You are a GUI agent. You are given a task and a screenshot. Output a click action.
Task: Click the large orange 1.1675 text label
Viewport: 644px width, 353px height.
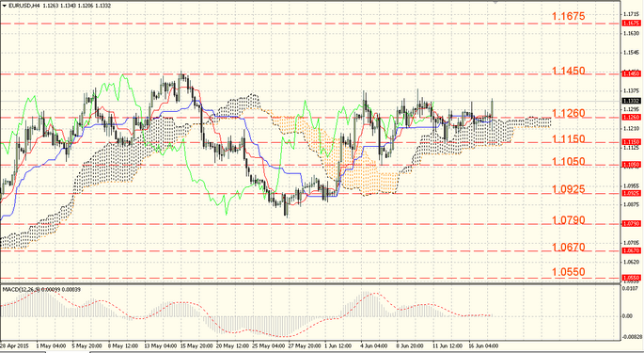pyautogui.click(x=569, y=16)
